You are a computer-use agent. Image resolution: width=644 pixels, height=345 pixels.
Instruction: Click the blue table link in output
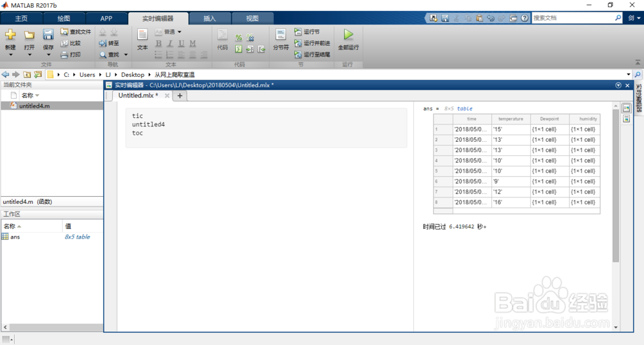pos(464,108)
